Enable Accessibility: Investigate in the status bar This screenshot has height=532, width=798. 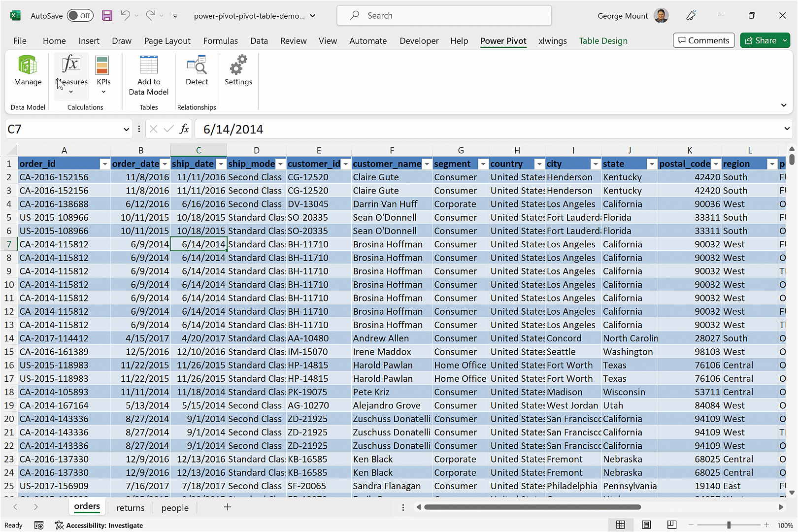coord(99,525)
